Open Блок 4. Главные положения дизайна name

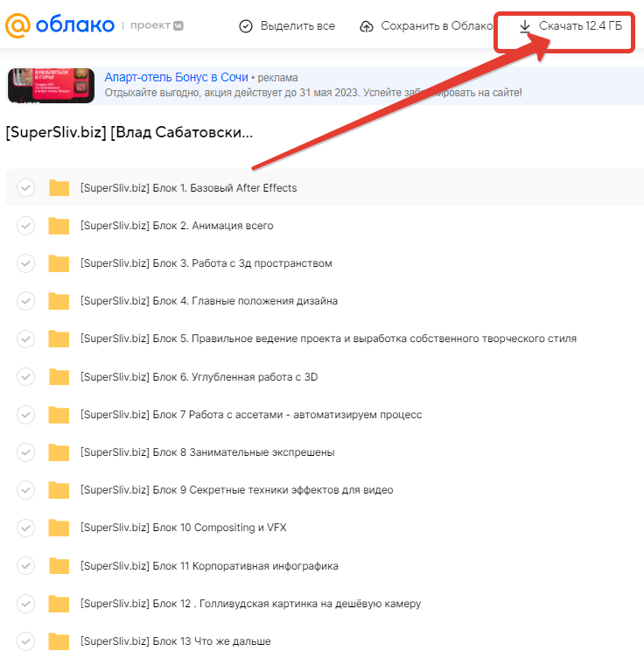(x=209, y=301)
